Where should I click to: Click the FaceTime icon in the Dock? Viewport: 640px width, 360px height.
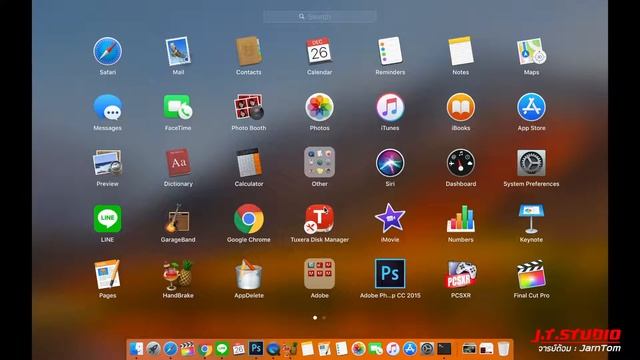376,349
